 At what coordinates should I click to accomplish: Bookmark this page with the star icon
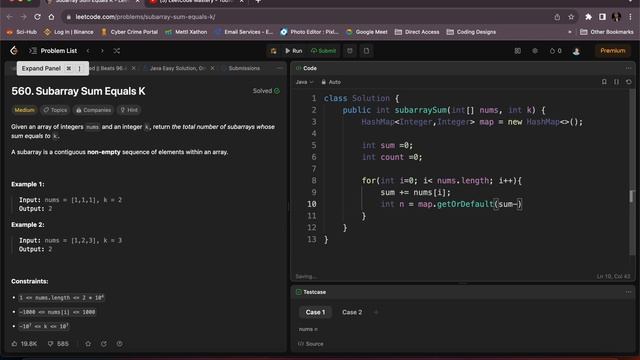[571, 17]
